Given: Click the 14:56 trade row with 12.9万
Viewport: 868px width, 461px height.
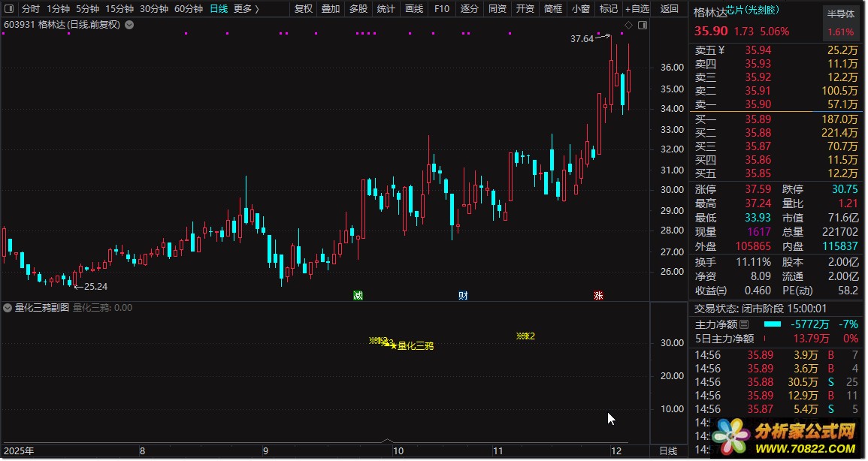Looking at the screenshot, I should (x=776, y=396).
